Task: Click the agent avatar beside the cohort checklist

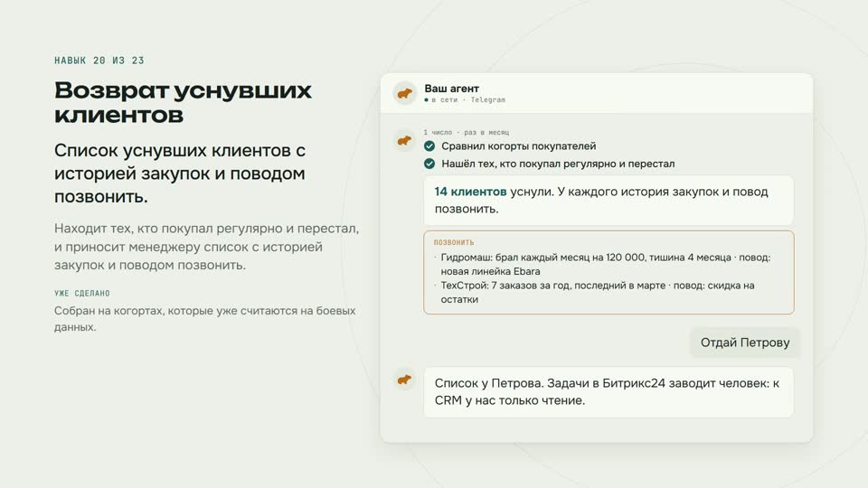Action: tap(405, 141)
